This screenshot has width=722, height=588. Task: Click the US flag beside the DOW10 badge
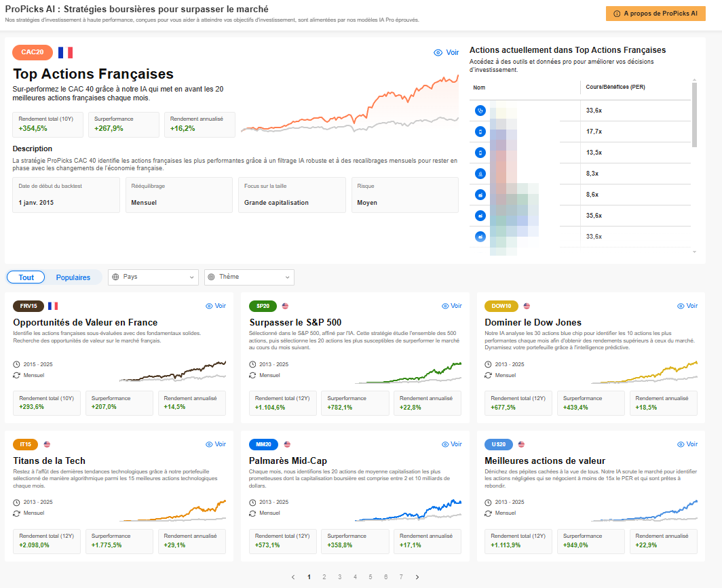[527, 306]
